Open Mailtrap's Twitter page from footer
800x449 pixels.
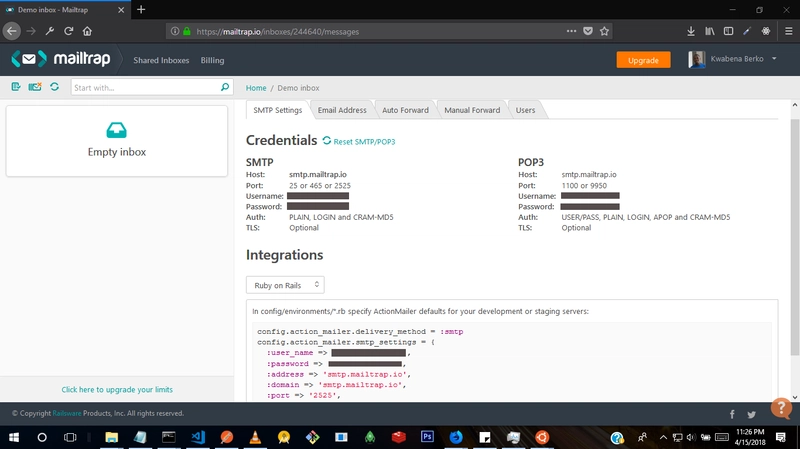(753, 414)
